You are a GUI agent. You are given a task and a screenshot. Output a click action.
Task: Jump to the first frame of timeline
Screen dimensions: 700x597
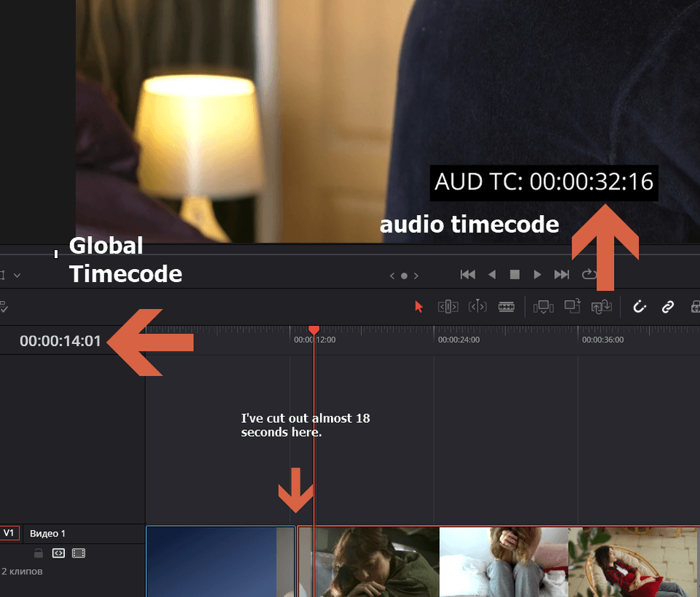click(x=468, y=275)
